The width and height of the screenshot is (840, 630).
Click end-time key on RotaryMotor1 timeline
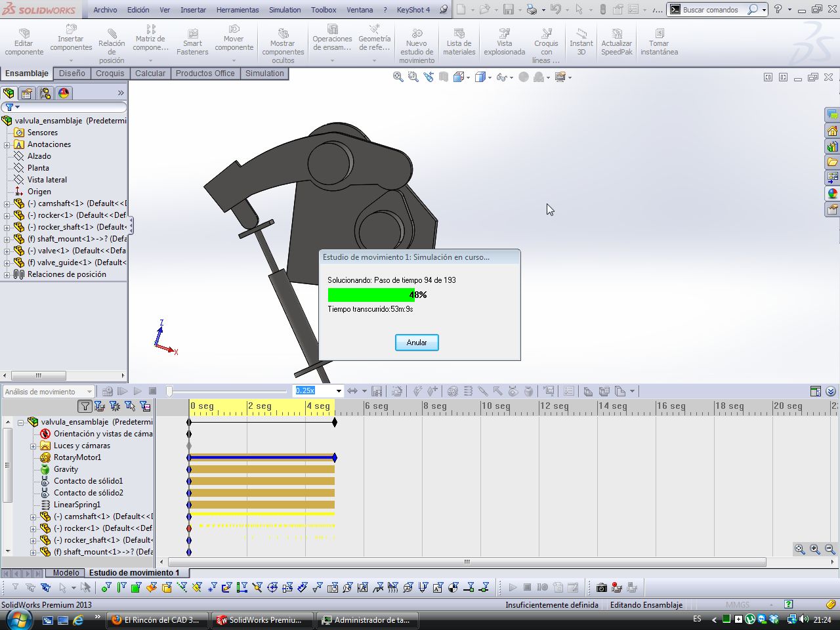[x=335, y=457]
